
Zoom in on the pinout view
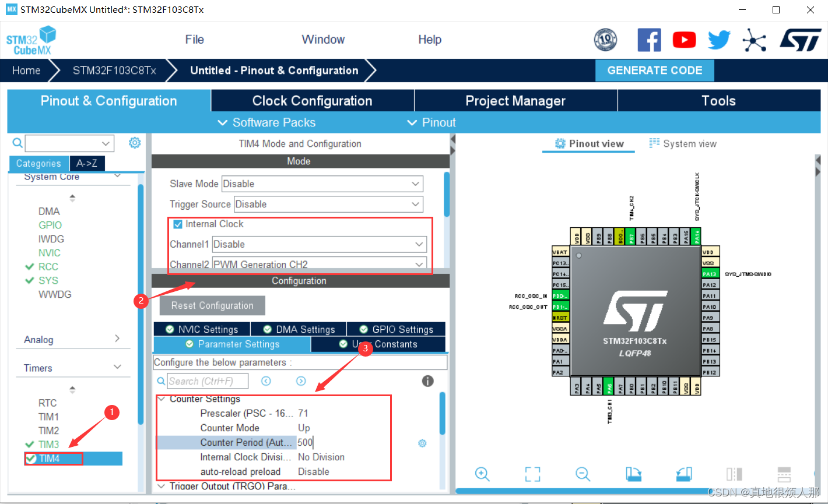click(x=482, y=474)
